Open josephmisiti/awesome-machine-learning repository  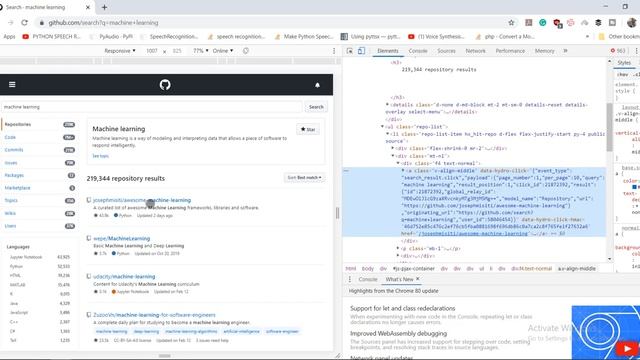click(x=142, y=200)
